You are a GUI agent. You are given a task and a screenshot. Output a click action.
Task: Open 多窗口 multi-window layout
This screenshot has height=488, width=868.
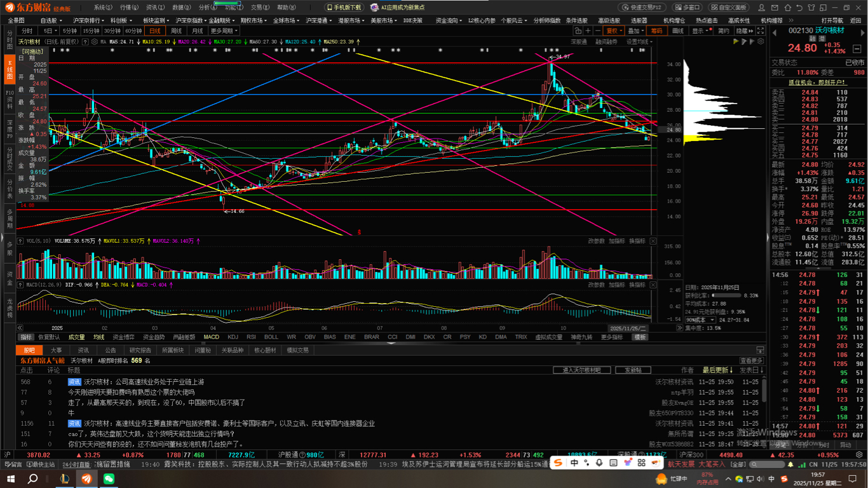686,8
